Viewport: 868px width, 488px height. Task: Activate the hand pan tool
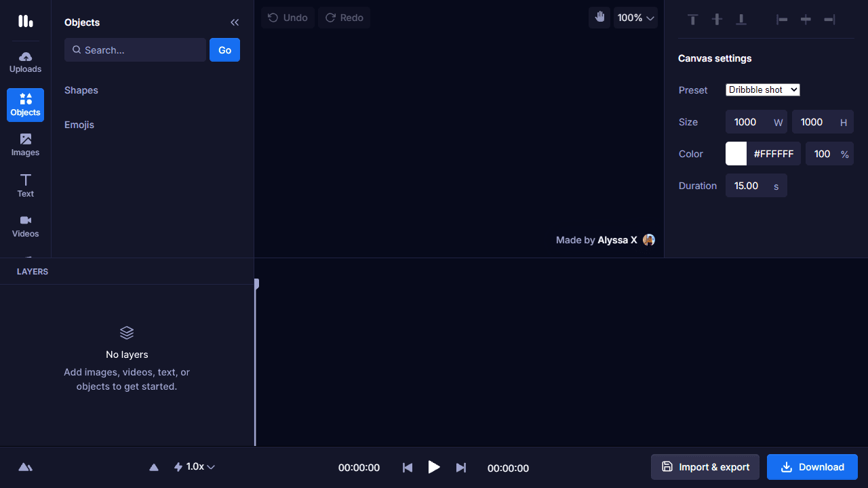[x=599, y=18]
